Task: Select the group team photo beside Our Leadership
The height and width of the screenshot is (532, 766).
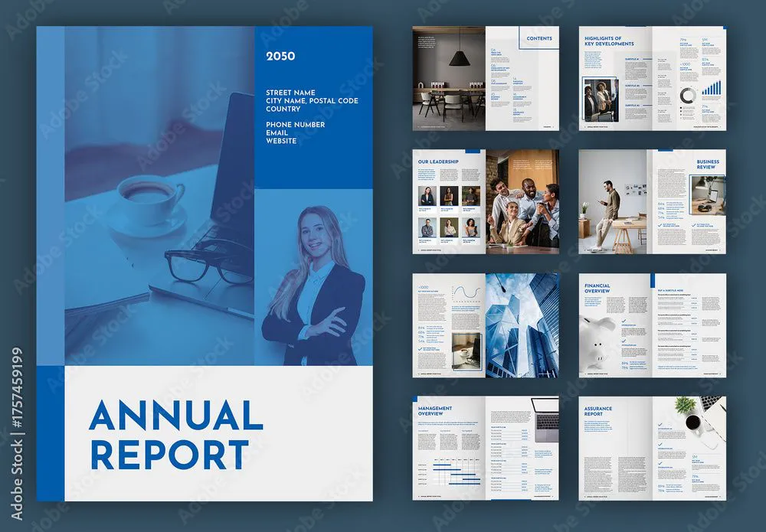Action: (x=522, y=201)
